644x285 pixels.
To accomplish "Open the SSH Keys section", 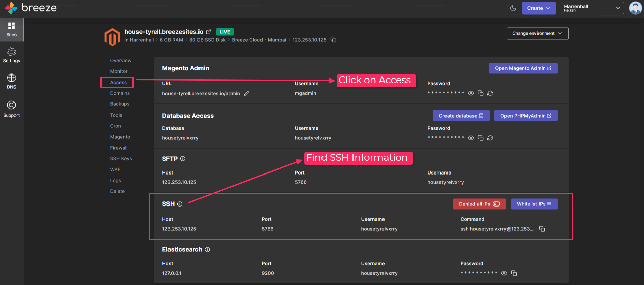I will 121,159.
